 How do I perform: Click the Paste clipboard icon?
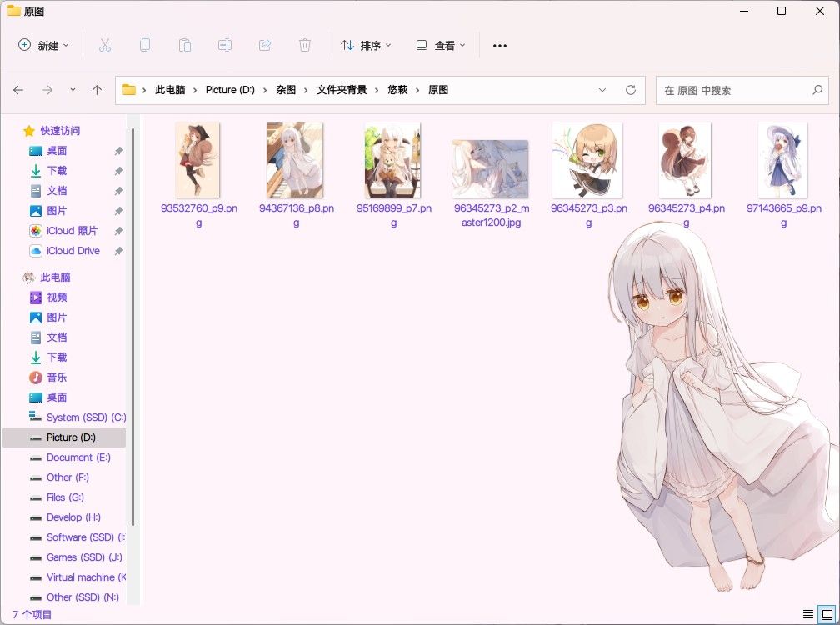click(x=185, y=46)
